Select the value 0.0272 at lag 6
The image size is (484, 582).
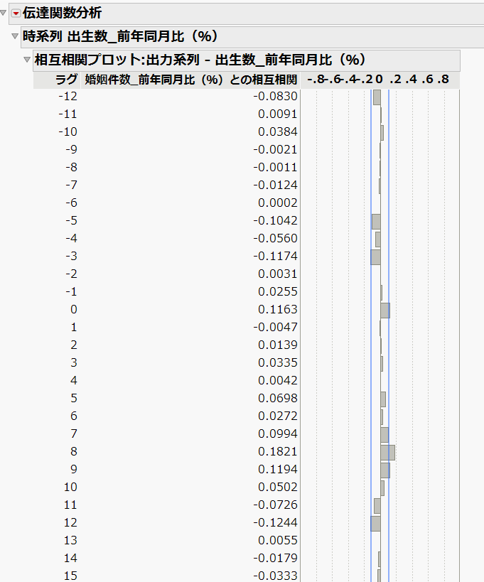pos(278,416)
